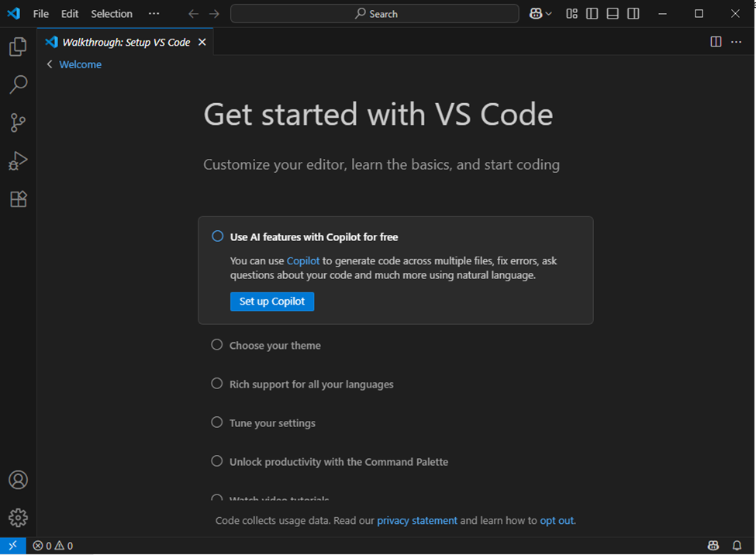
Task: Open the Manage gear menu
Action: [x=18, y=518]
